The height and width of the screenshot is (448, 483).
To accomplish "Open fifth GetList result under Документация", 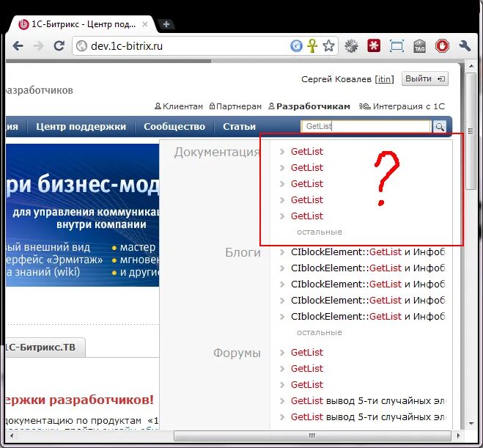I will [x=307, y=216].
